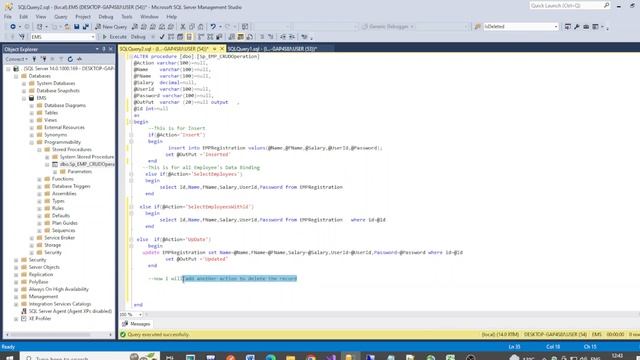Click the magnifier icon in Quick Launch
Screen dimensions: 640x360
tap(606, 5)
